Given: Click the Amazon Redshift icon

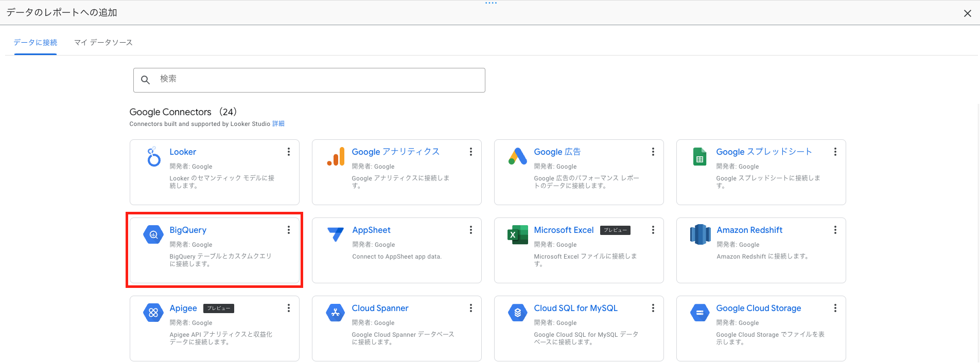Looking at the screenshot, I should (700, 234).
